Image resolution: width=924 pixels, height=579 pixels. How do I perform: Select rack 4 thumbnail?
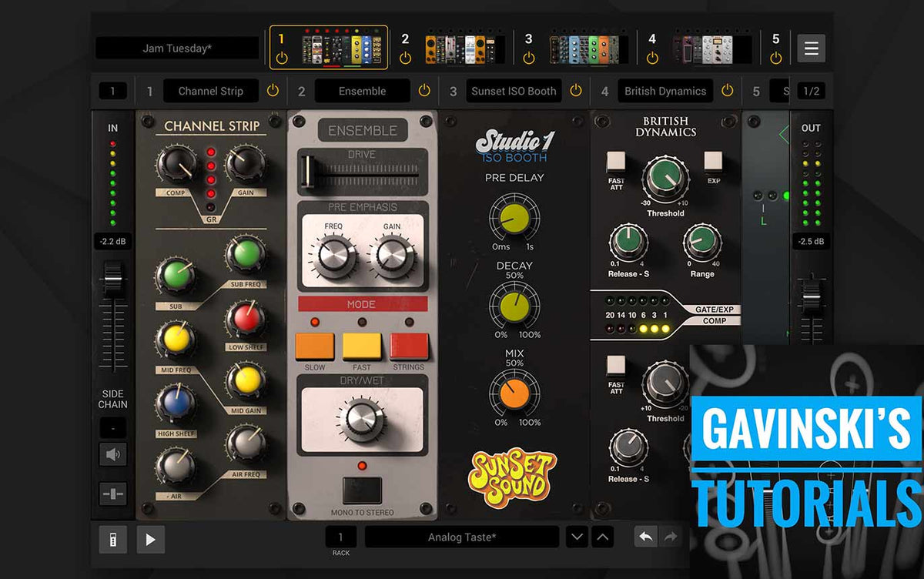(x=712, y=49)
